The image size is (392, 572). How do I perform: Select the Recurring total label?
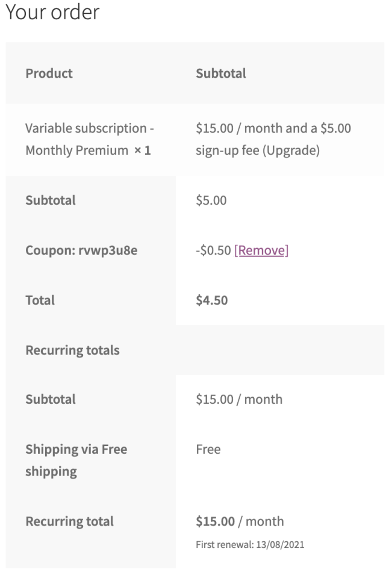coord(69,521)
